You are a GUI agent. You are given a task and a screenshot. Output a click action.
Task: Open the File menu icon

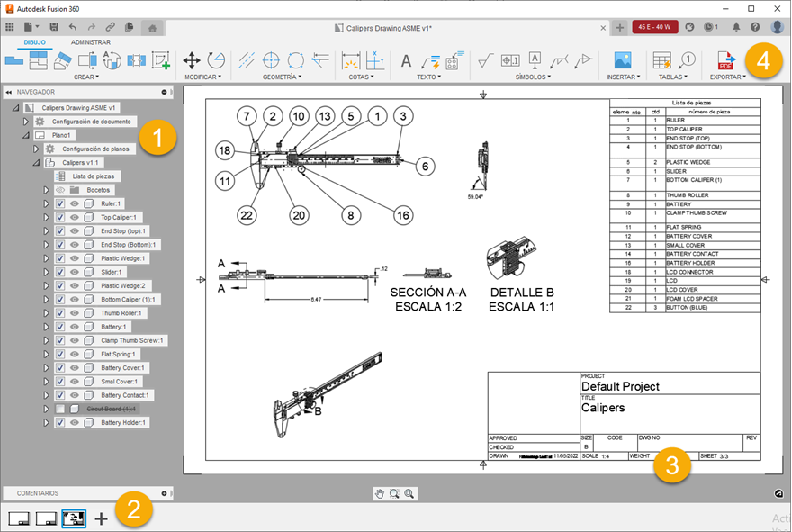point(31,27)
